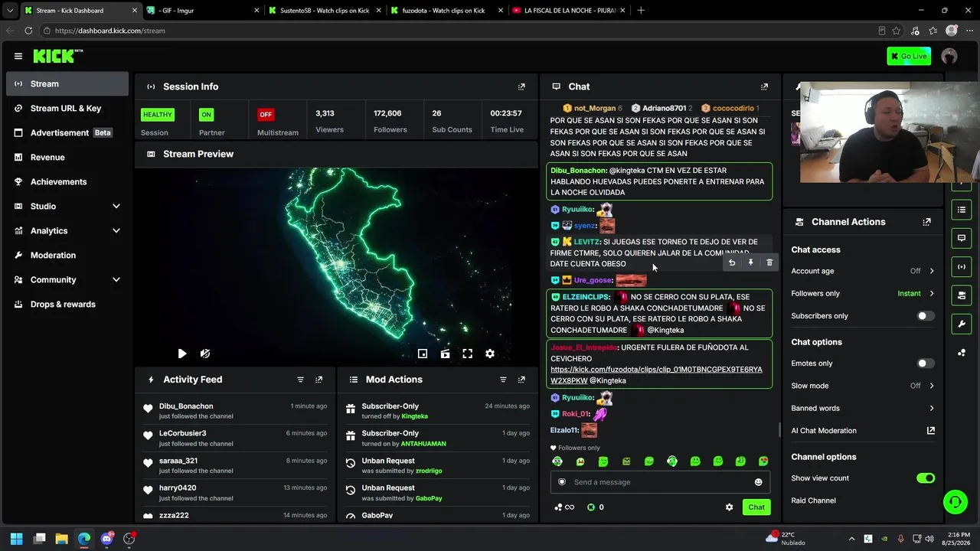This screenshot has width=980, height=551.
Task: Filter the Activity Feed list
Action: click(x=300, y=380)
